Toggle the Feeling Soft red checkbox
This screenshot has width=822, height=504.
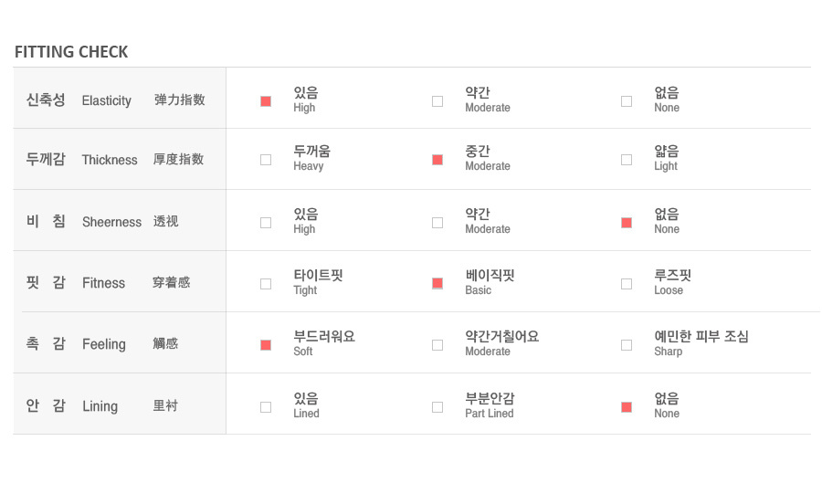266,345
